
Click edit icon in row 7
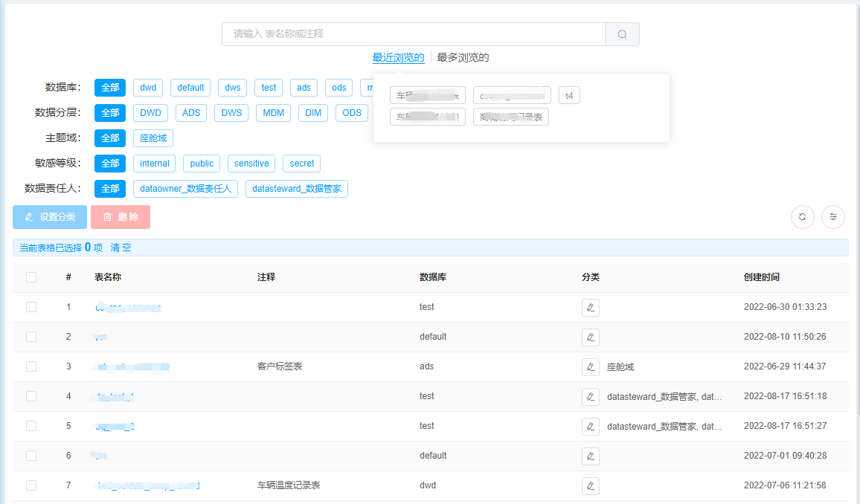point(590,486)
